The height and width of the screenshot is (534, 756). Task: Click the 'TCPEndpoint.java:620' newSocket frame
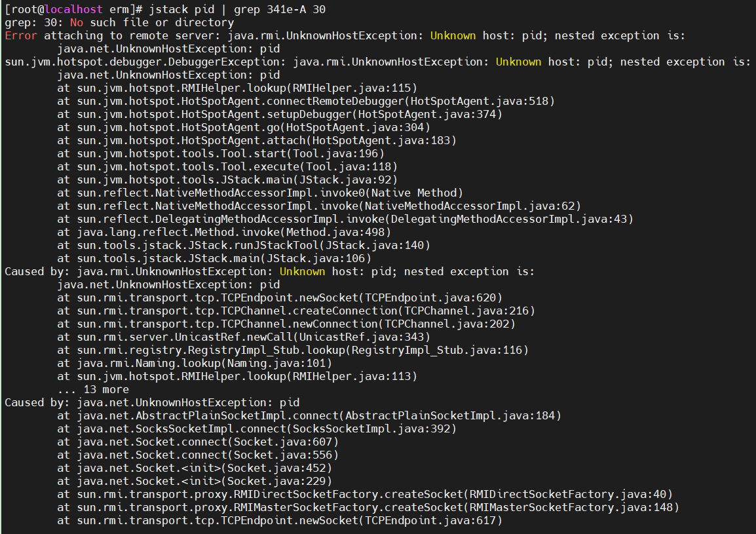coord(280,297)
